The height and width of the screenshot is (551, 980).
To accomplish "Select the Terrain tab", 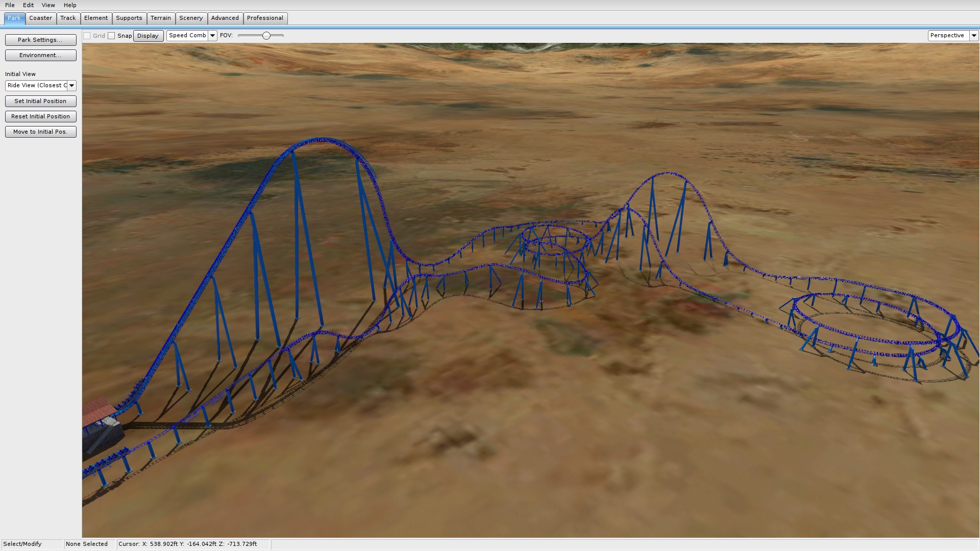I will click(x=160, y=18).
